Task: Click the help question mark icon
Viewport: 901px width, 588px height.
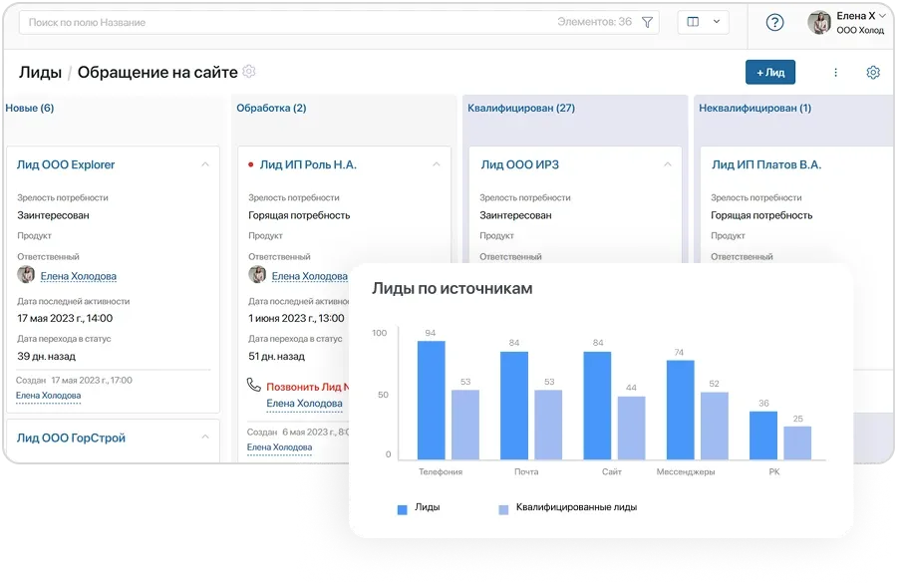Action: point(773,21)
